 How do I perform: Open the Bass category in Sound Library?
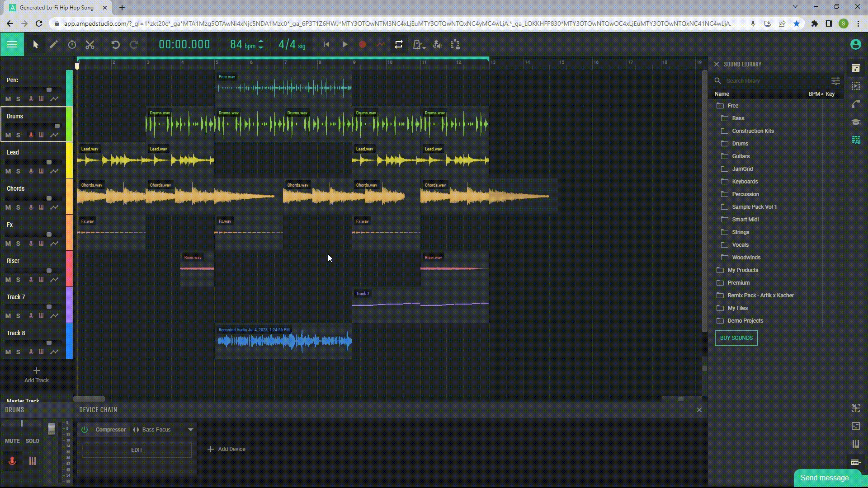738,118
